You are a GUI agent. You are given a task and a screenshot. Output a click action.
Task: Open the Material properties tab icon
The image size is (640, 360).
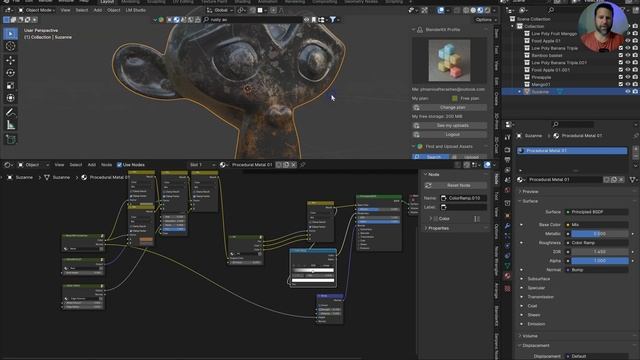pos(507,276)
